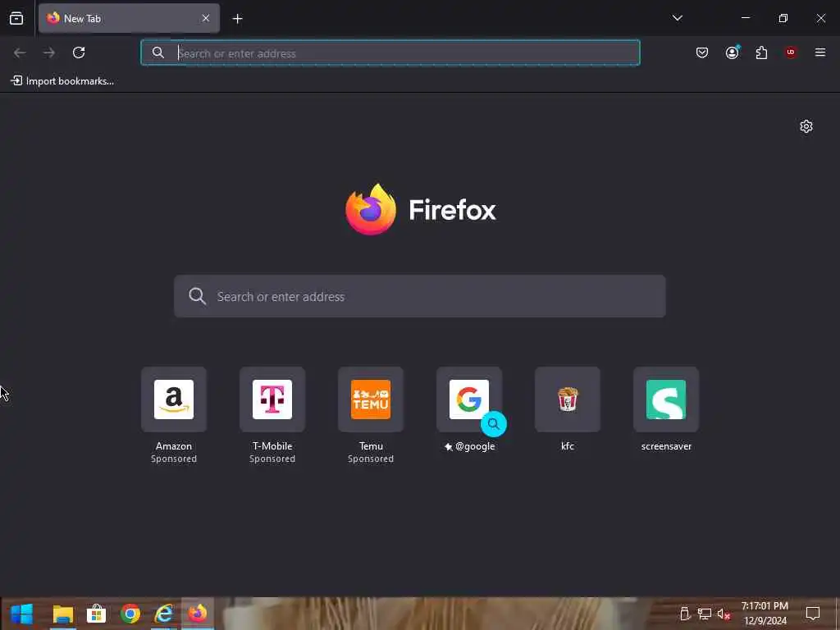Click the Firefox taskbar icon
This screenshot has height=630, width=840.
click(x=198, y=614)
